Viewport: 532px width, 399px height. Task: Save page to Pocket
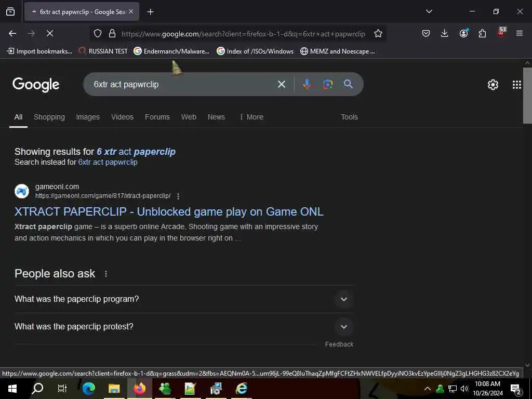(426, 33)
